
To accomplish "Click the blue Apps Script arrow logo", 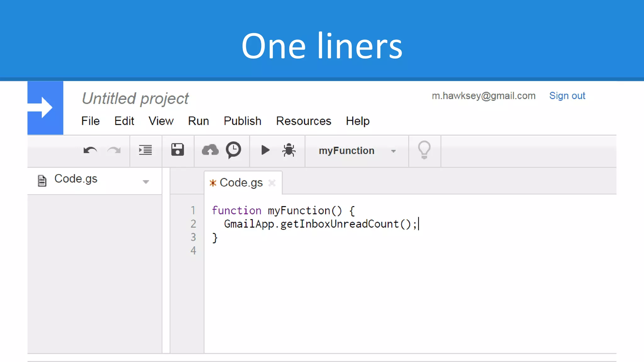I will tap(45, 108).
